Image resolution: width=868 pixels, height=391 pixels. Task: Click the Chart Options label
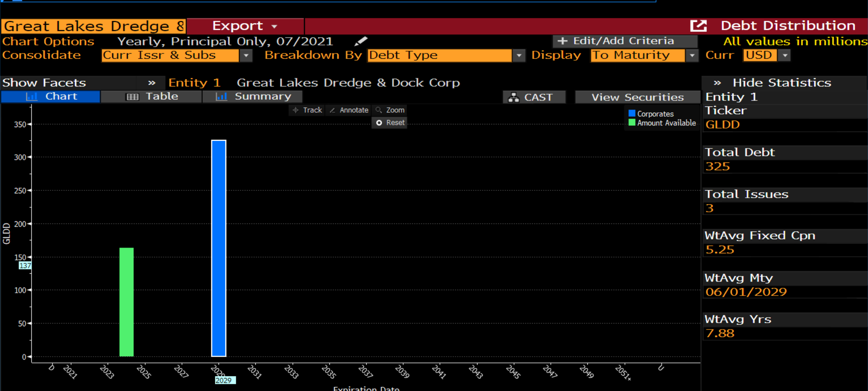pos(48,41)
